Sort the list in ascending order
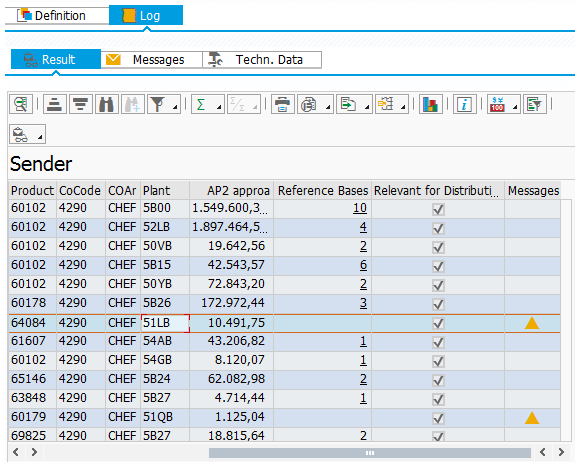The image size is (576, 472). click(55, 104)
